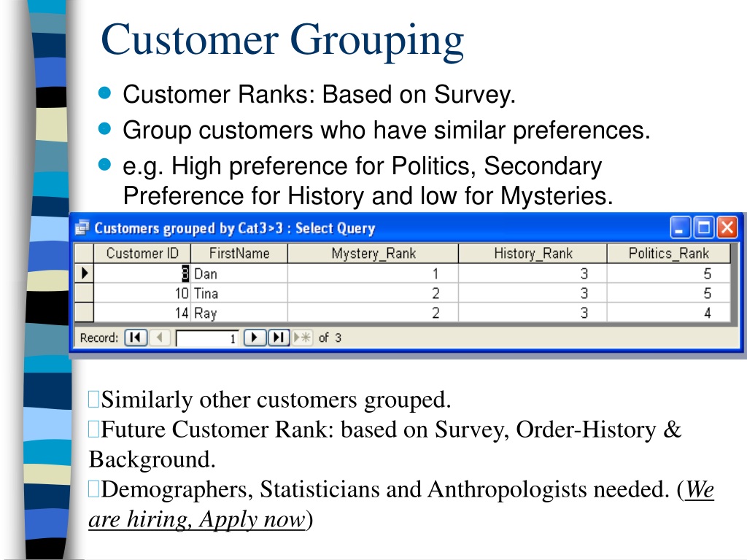Click the Tina first name cell

click(239, 293)
